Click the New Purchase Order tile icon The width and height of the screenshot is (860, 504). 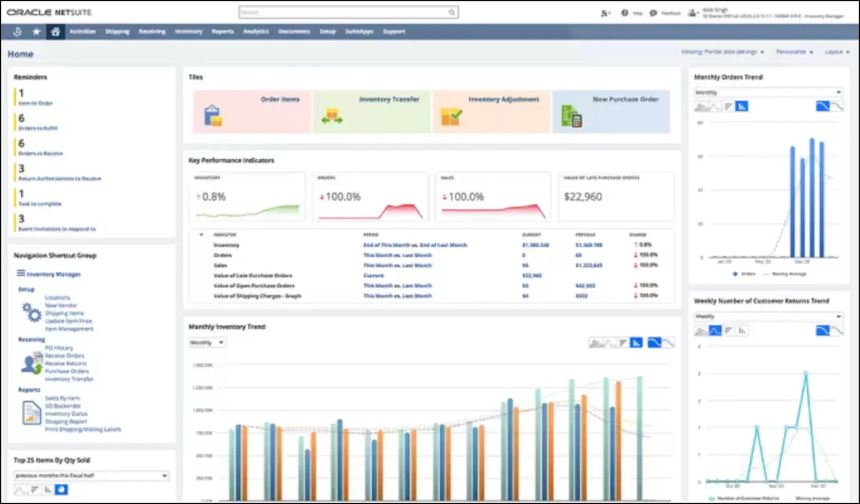click(x=571, y=116)
